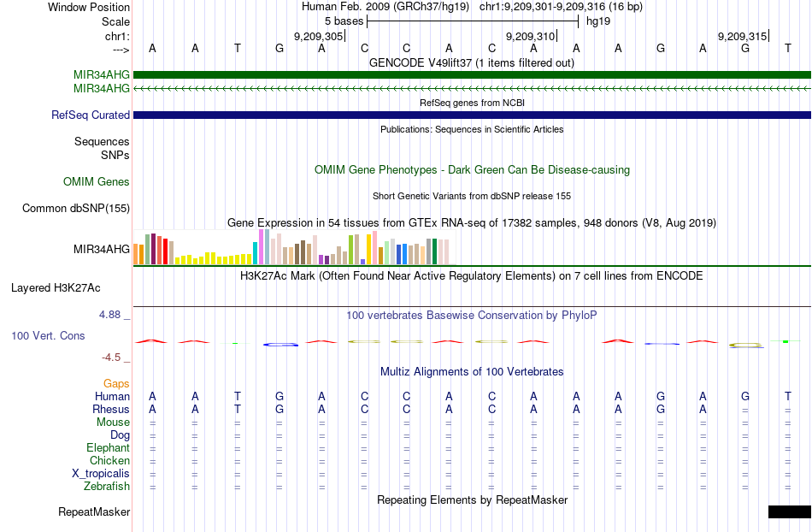Click the Sequences track label
Screen dimensions: 812x532
(102, 141)
